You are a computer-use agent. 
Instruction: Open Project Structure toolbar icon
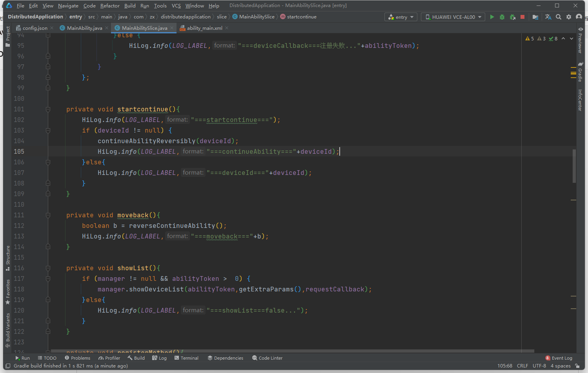tap(535, 17)
